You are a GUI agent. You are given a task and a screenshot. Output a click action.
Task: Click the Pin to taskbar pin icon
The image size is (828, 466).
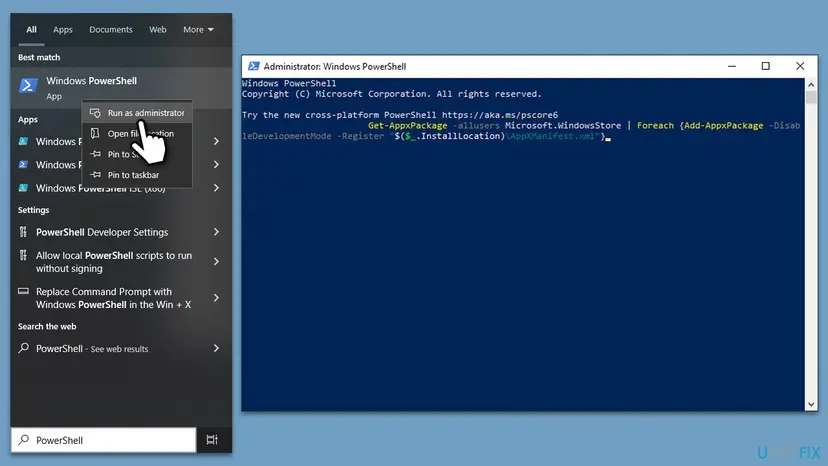(95, 174)
